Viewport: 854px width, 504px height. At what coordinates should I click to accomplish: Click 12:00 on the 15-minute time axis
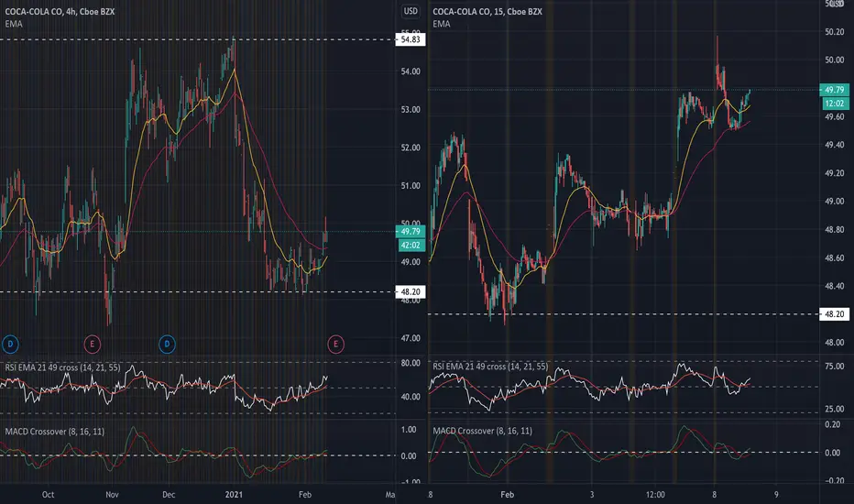point(655,495)
